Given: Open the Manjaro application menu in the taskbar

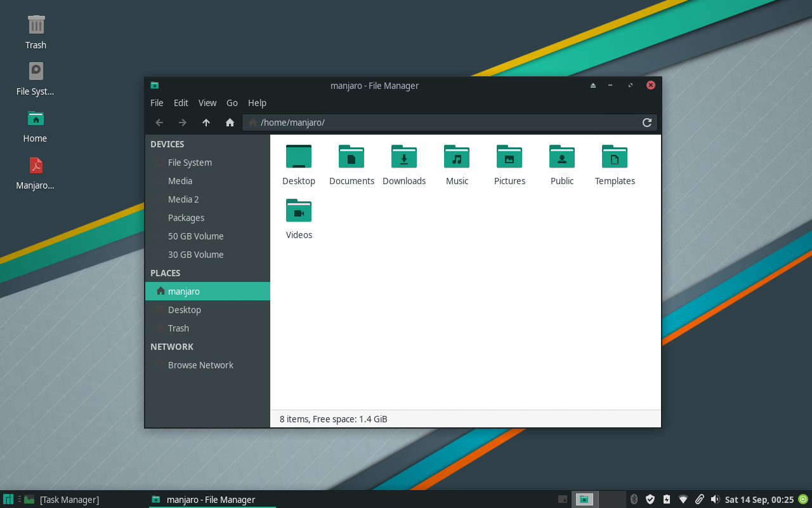Looking at the screenshot, I should coord(8,499).
